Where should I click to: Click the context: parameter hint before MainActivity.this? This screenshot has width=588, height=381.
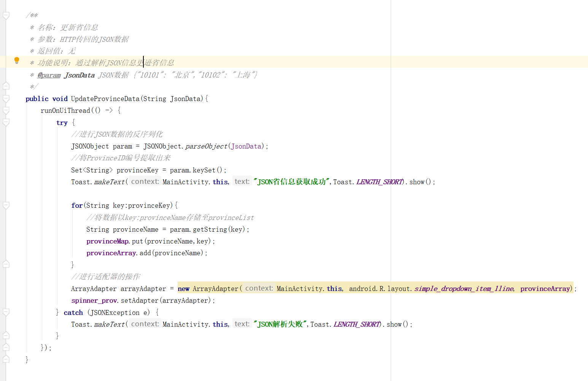(x=145, y=182)
